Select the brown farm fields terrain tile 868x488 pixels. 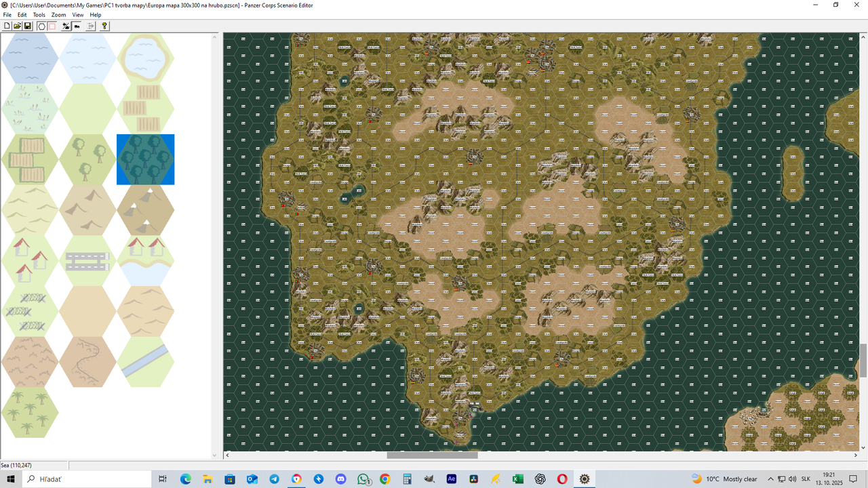[x=145, y=108]
